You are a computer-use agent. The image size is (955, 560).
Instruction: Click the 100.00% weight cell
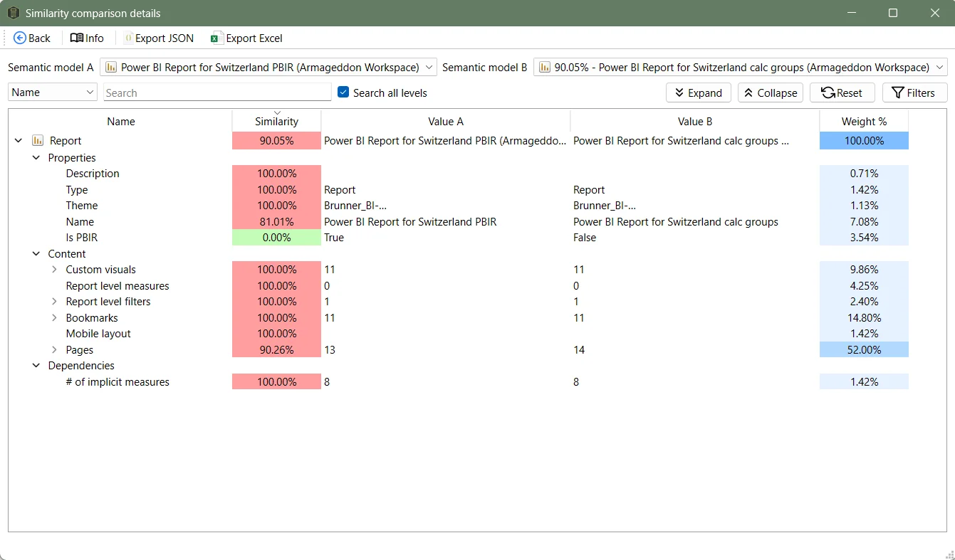pyautogui.click(x=864, y=141)
